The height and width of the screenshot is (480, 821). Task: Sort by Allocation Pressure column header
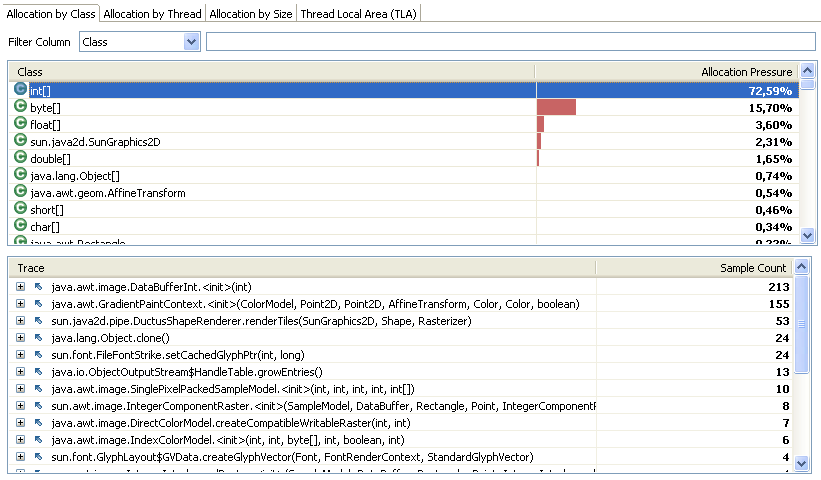pos(667,72)
